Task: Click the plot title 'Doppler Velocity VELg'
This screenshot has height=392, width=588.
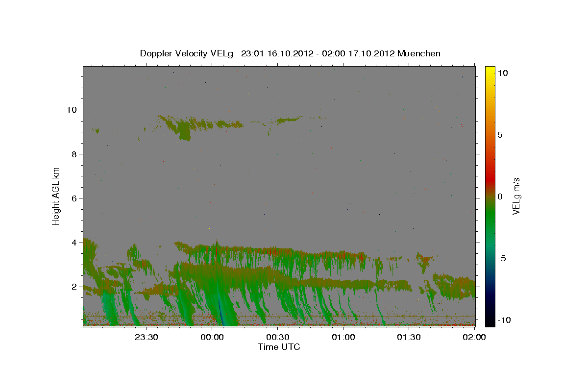Action: pyautogui.click(x=188, y=53)
